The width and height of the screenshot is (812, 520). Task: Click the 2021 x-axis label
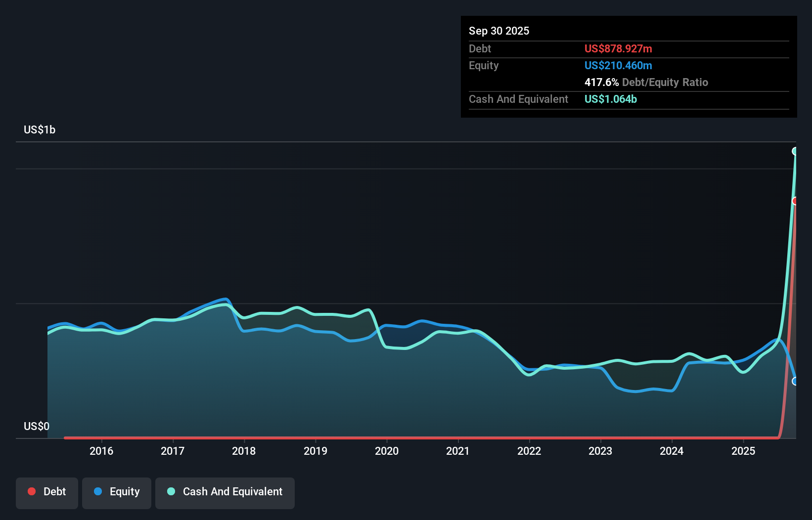458,451
